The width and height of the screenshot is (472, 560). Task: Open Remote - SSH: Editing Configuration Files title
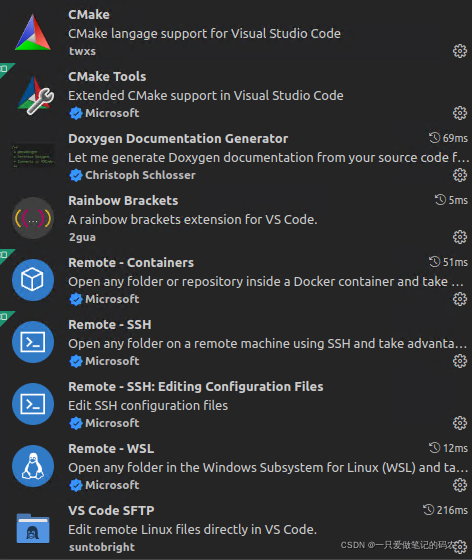[x=196, y=386]
